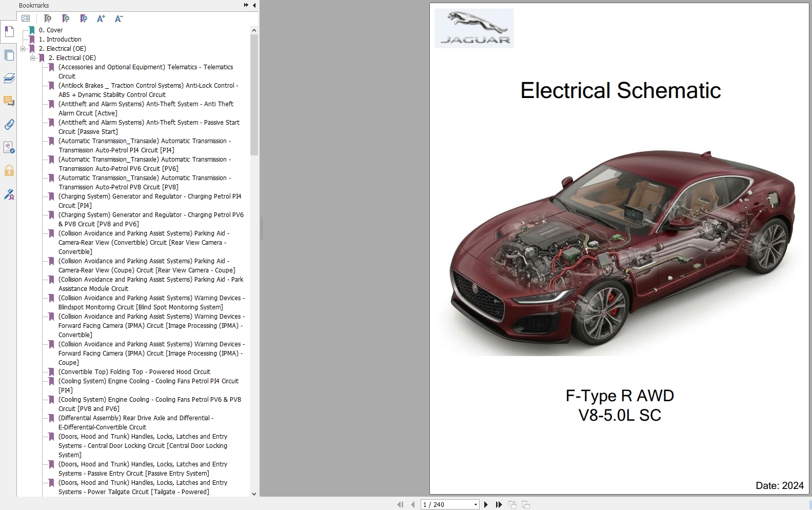Open the 0. Cover bookmark
The image size is (812, 510).
tap(50, 30)
